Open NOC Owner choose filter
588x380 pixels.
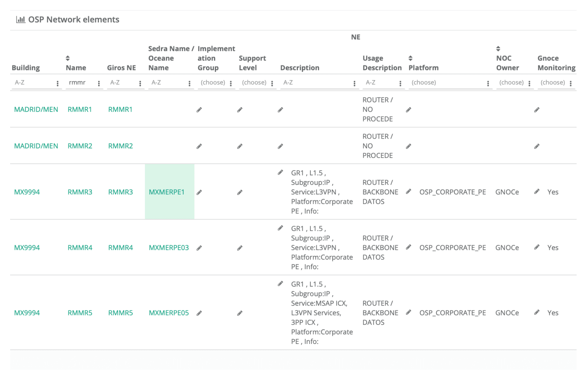[x=511, y=83]
